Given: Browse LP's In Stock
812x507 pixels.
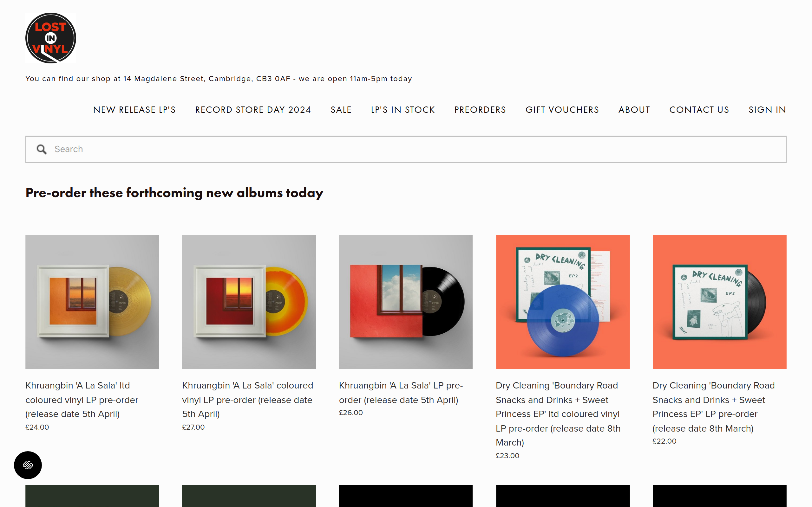Looking at the screenshot, I should pos(403,110).
